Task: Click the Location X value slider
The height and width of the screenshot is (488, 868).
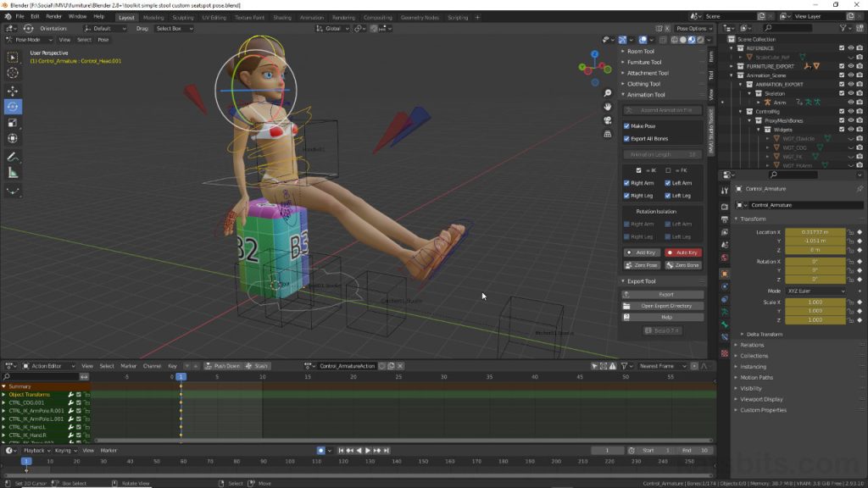Action: [815, 233]
